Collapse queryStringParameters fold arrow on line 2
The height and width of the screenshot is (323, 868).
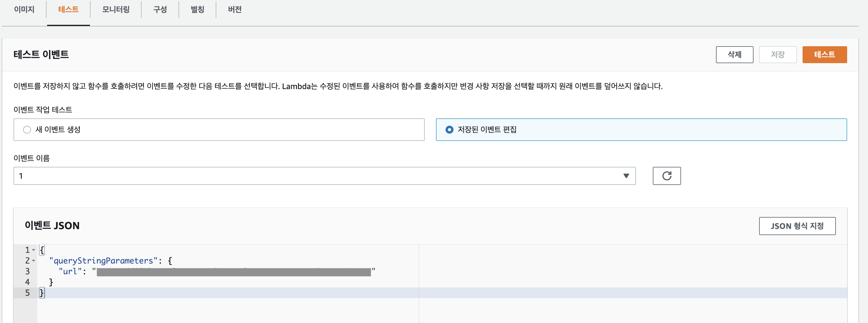pos(34,261)
